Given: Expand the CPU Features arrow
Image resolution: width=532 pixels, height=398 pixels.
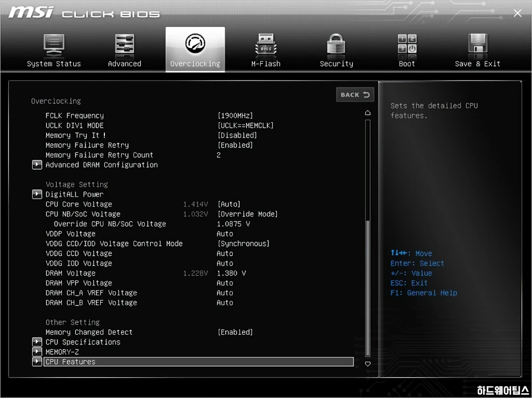Looking at the screenshot, I should pyautogui.click(x=37, y=362).
